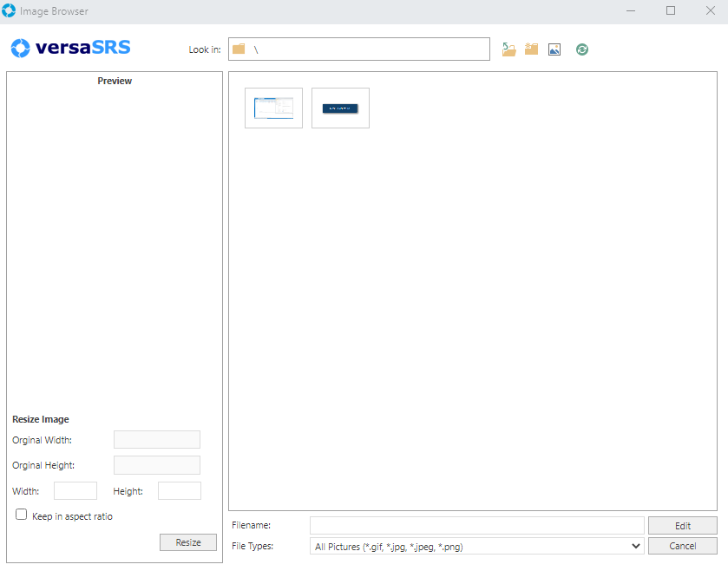Click the Orginal Width field
This screenshot has width=728, height=571.
157,440
